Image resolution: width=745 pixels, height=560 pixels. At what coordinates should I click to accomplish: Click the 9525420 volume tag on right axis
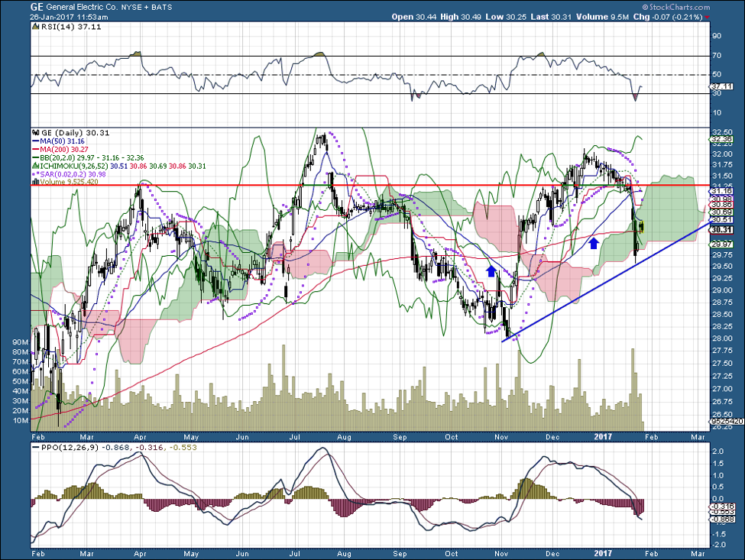click(x=727, y=421)
